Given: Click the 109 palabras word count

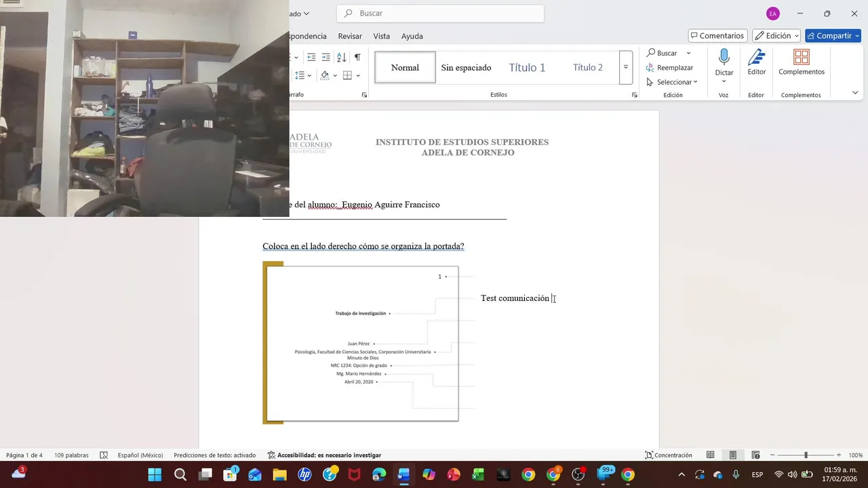Looking at the screenshot, I should 71,455.
